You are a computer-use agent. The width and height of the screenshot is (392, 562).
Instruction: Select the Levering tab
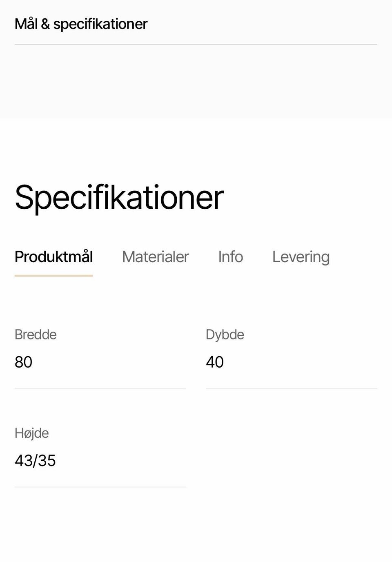click(x=301, y=257)
